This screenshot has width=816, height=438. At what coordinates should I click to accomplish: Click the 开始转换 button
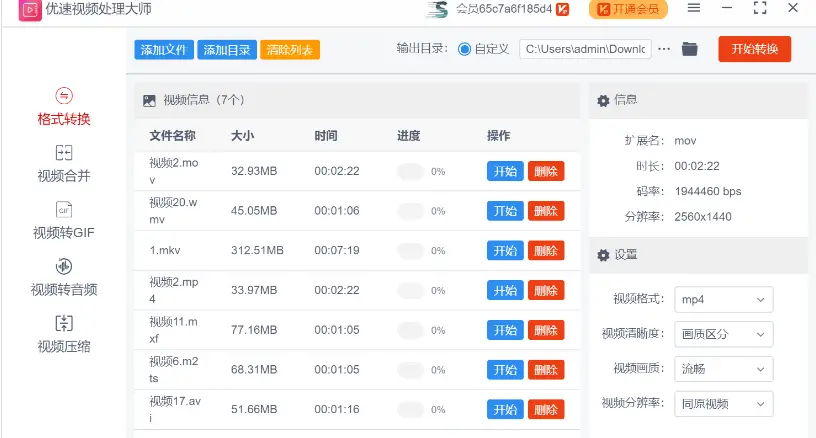click(755, 49)
